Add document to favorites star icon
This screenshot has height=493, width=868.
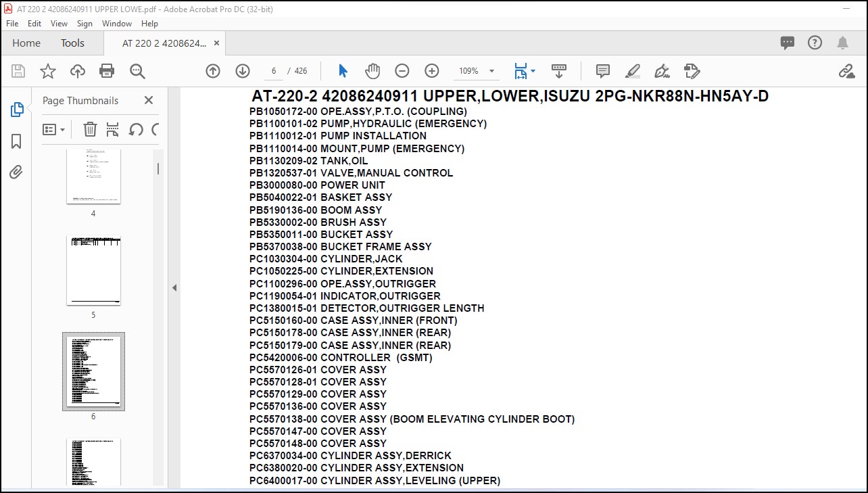point(48,71)
